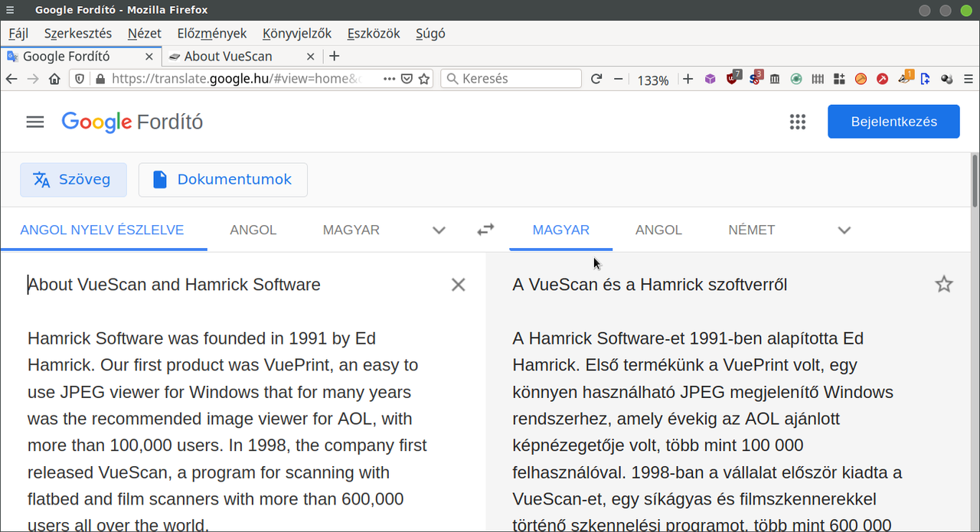Clear the source text with X
Screen dimensions: 980x532
click(458, 285)
